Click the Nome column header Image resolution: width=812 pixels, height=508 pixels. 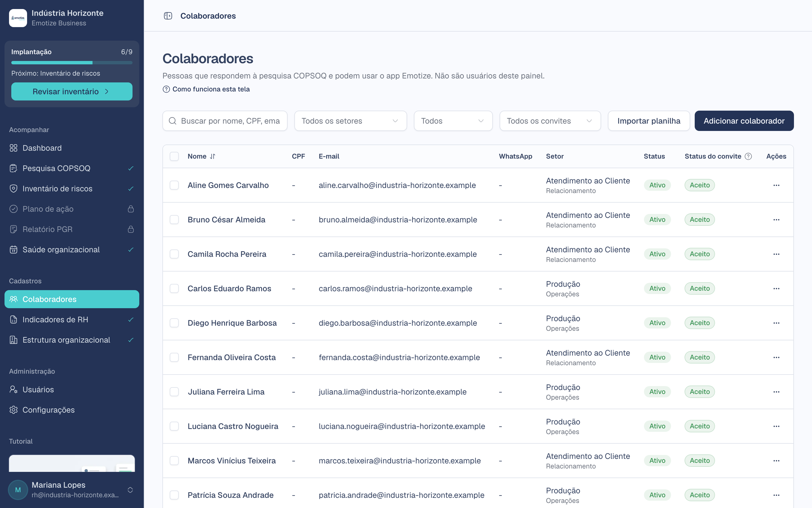[x=201, y=156]
